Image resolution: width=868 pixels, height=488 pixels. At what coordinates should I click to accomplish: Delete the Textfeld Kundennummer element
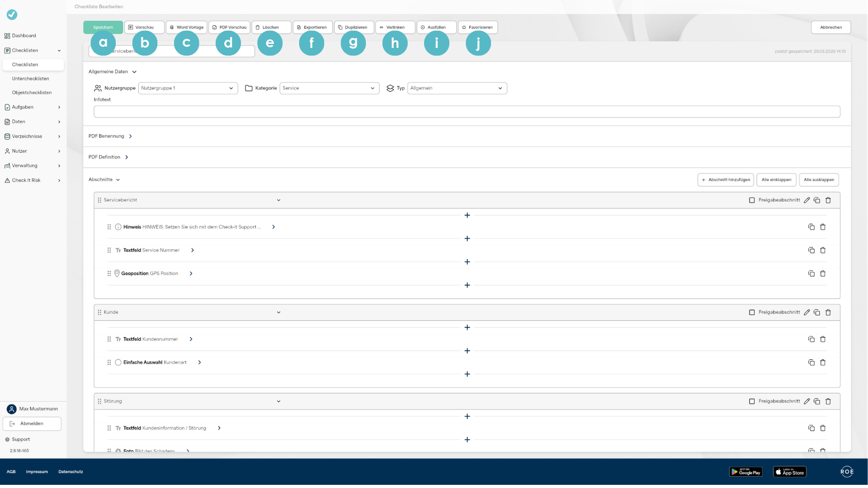[x=823, y=339]
